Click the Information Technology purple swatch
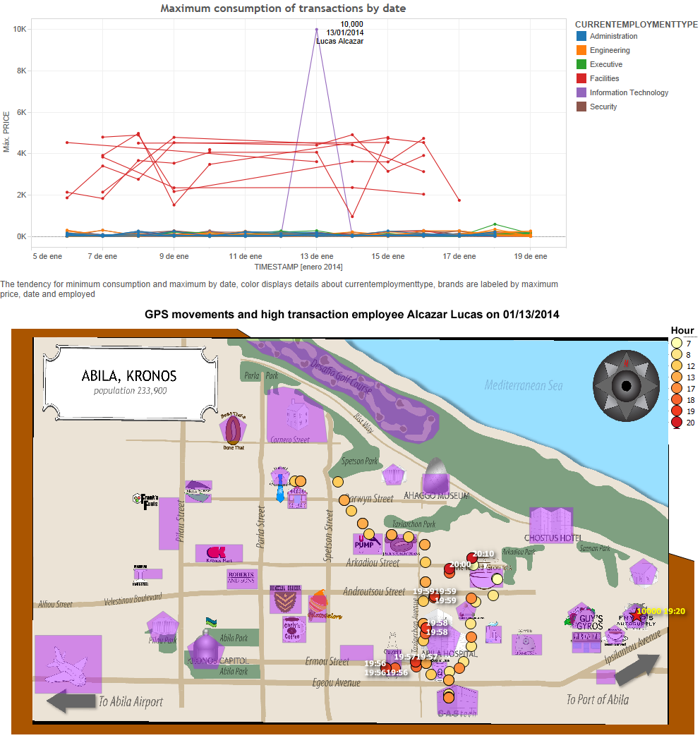The width and height of the screenshot is (700, 738). 581,92
